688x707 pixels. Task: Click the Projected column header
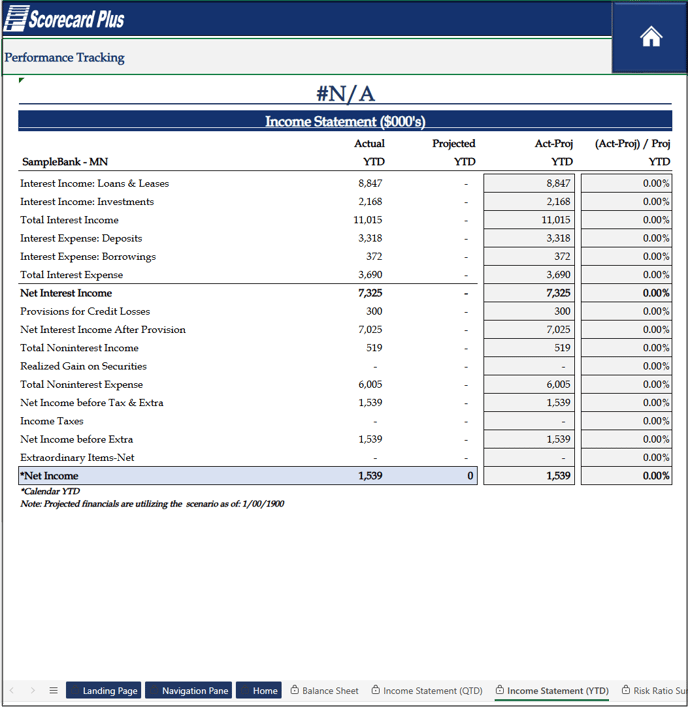454,143
